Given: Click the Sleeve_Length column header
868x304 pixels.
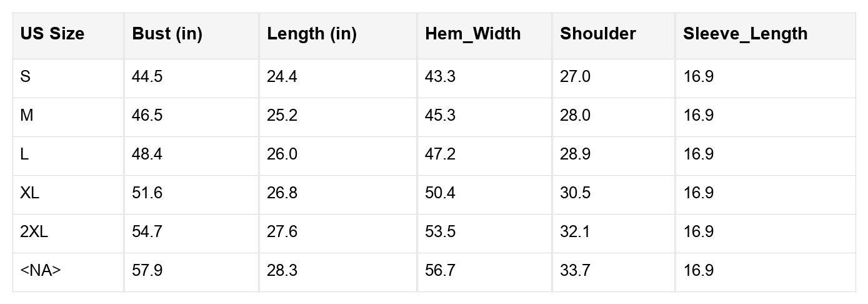Looking at the screenshot, I should [x=745, y=34].
